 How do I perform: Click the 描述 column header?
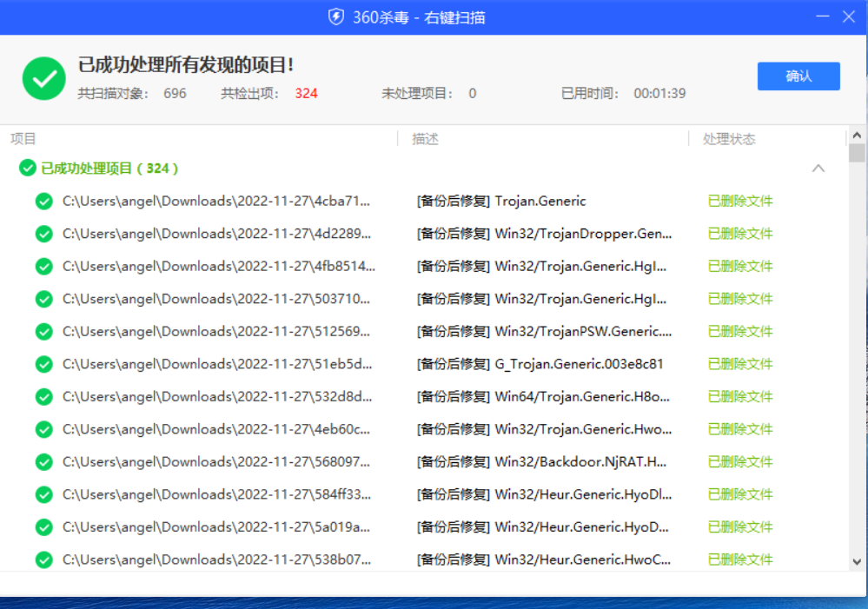point(425,138)
